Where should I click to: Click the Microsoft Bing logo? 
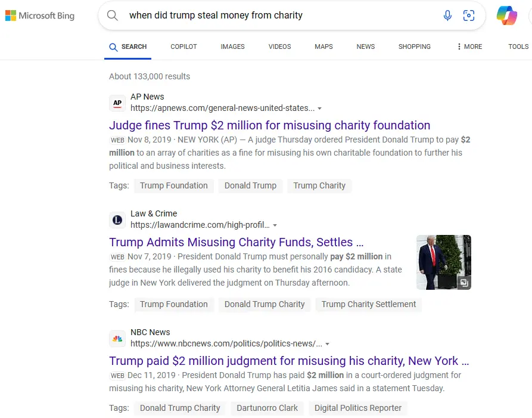click(x=39, y=16)
